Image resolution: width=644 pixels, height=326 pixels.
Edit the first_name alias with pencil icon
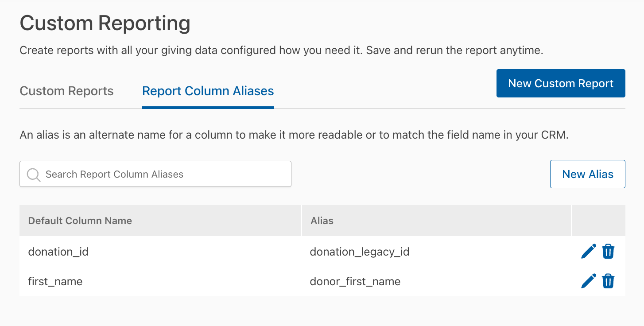(589, 281)
